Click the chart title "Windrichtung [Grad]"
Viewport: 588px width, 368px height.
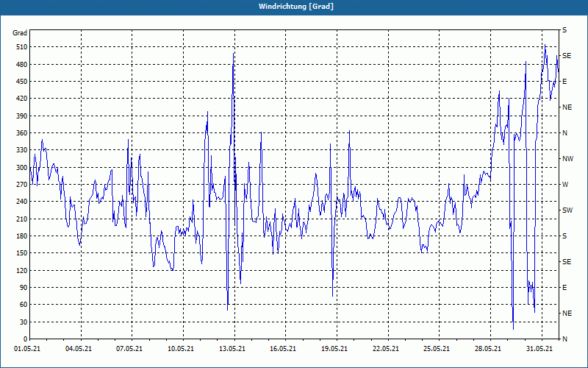point(296,7)
